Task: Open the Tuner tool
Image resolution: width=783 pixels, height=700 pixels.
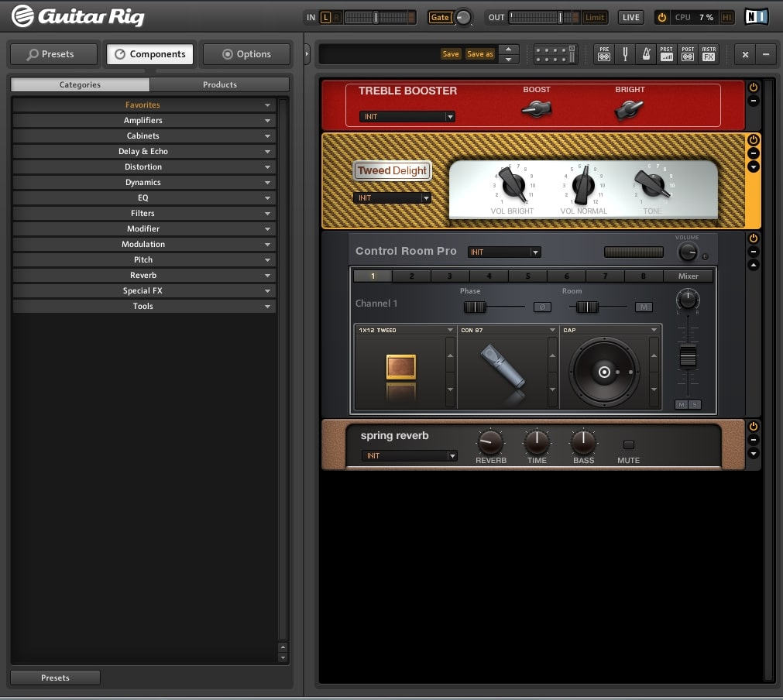Action: pyautogui.click(x=625, y=54)
